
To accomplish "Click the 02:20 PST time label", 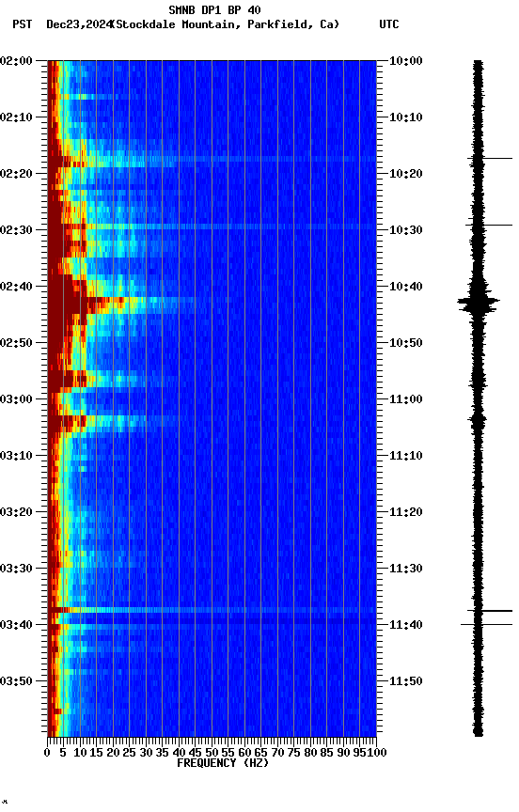I will click(16, 174).
